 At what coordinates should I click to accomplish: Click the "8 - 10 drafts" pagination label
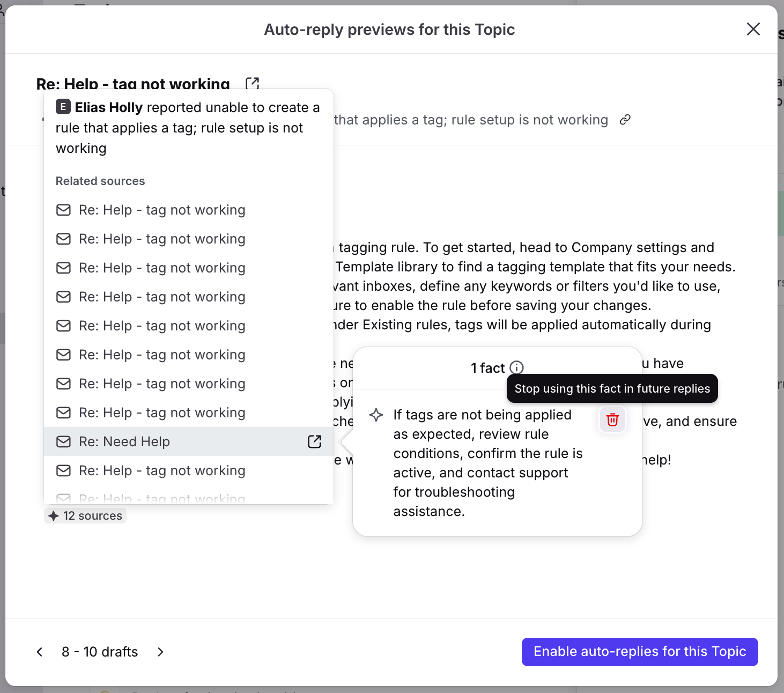pyautogui.click(x=100, y=652)
